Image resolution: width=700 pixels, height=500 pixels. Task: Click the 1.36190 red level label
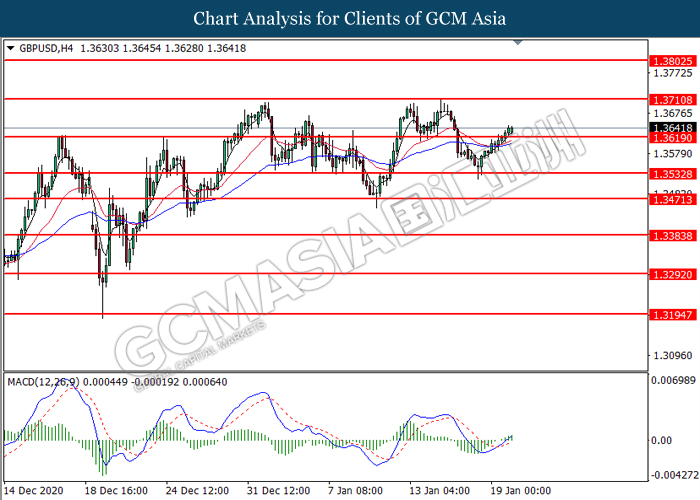tap(673, 138)
